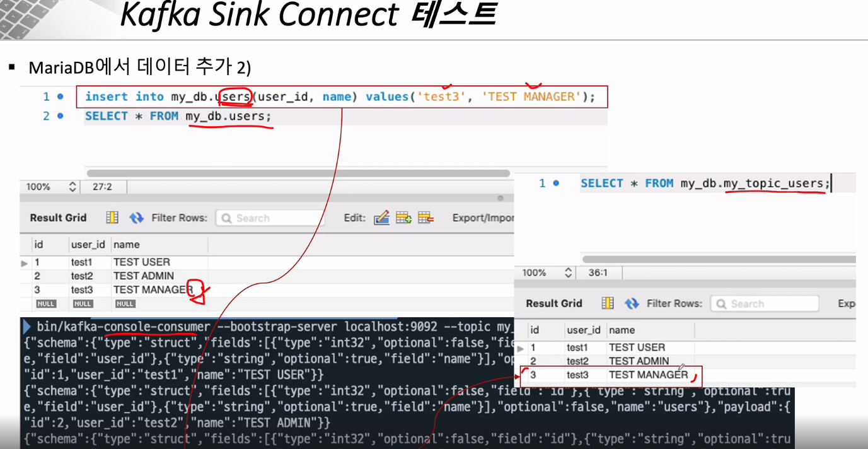Screen dimensions: 868x449
Task: Click the Filter Rows: label in users panel
Action: click(x=179, y=218)
